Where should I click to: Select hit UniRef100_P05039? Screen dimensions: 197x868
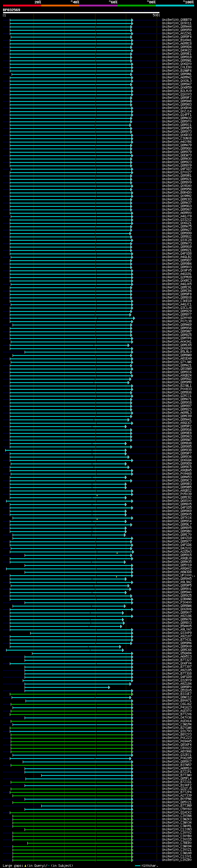coord(177,494)
